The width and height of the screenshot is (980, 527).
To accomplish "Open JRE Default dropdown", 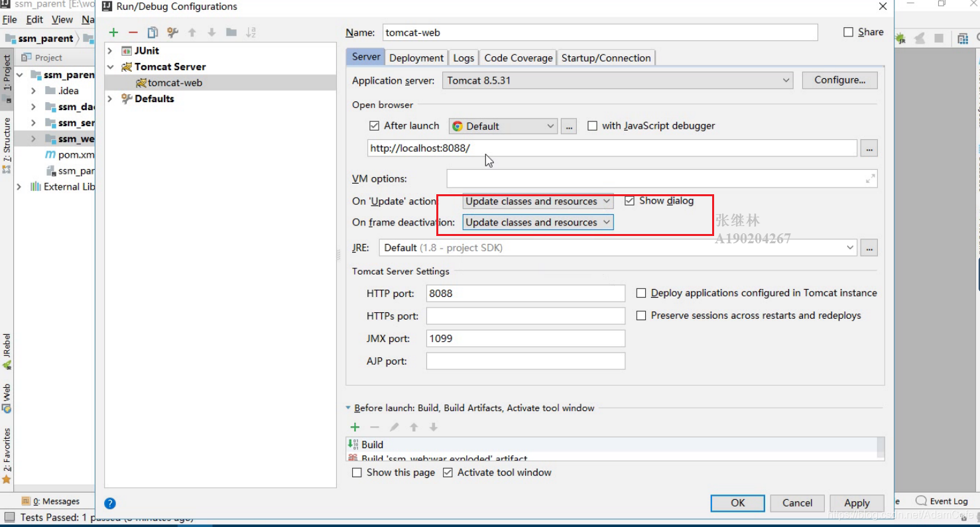I will 618,248.
